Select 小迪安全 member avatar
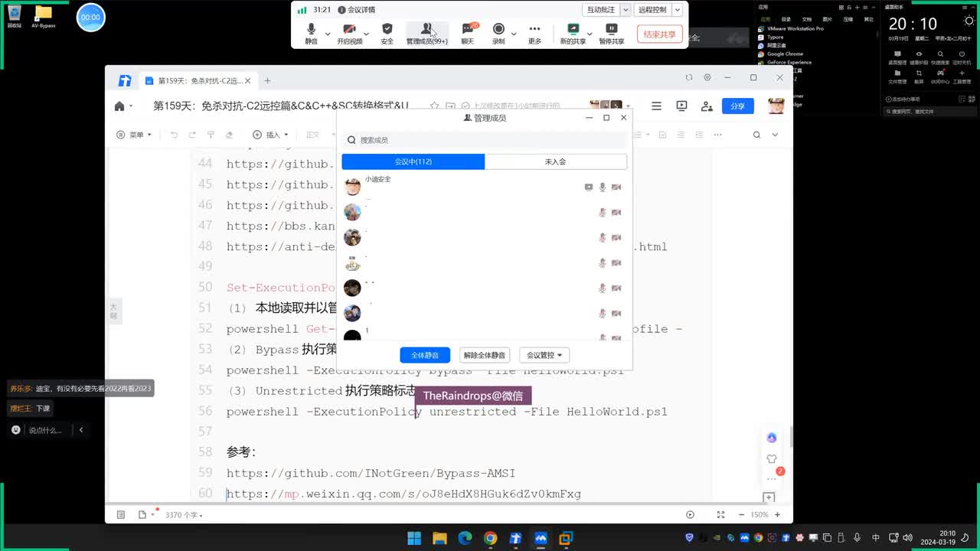980x551 pixels. pyautogui.click(x=352, y=187)
